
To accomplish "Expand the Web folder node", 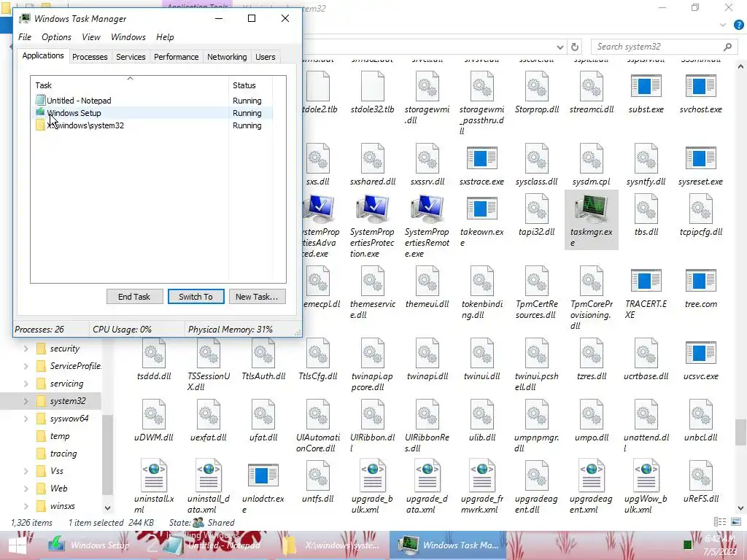I will (26, 489).
